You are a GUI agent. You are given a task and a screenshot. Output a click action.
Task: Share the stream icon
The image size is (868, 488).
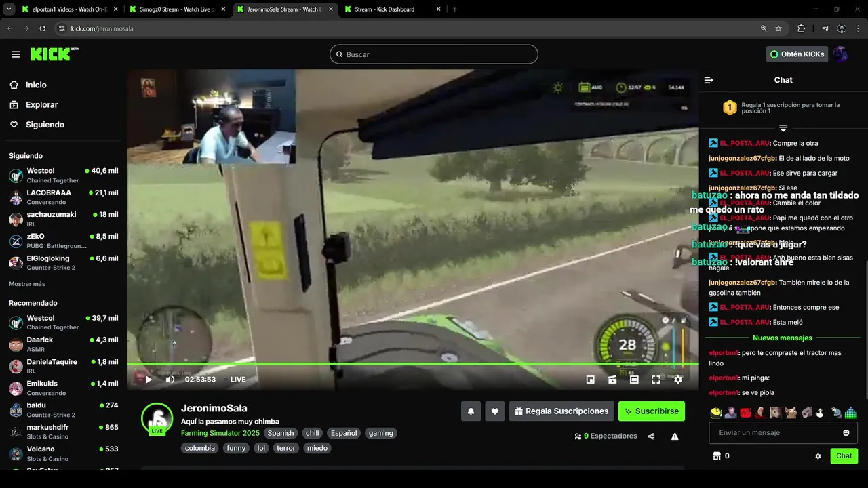pos(651,436)
